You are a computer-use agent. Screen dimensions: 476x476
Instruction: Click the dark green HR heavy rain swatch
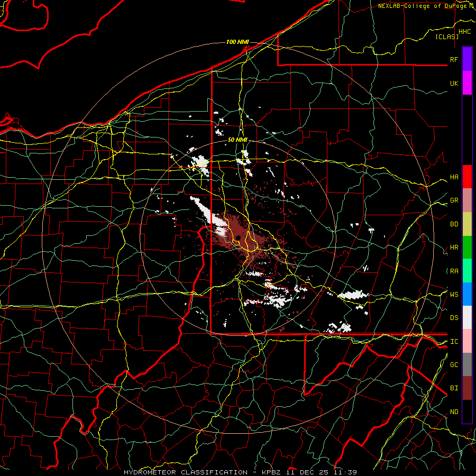467,247
